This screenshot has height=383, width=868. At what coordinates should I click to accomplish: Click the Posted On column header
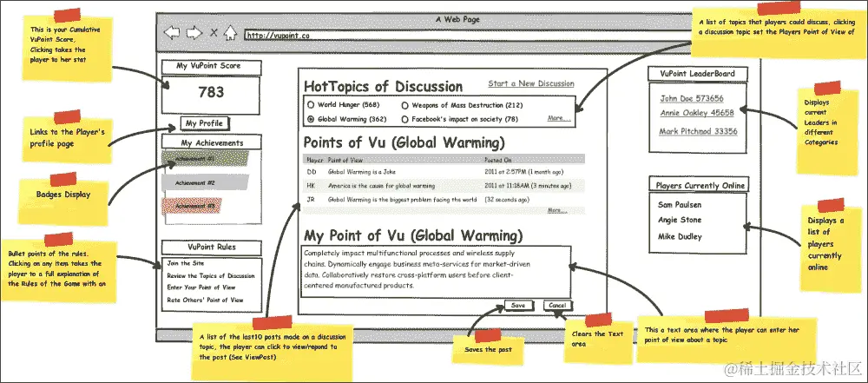click(x=498, y=159)
